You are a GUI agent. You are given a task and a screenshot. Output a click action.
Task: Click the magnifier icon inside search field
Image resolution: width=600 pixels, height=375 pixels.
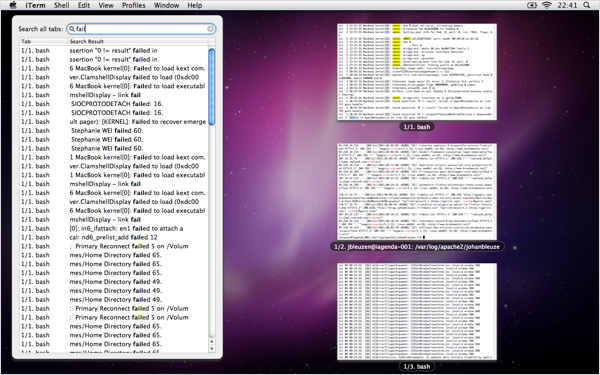point(72,29)
